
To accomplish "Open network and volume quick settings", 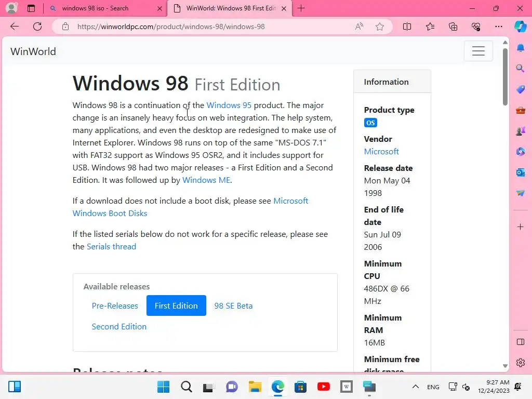I will point(459,387).
